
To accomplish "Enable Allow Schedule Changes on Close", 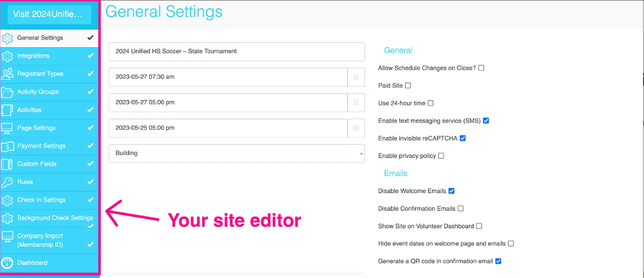I will point(481,68).
